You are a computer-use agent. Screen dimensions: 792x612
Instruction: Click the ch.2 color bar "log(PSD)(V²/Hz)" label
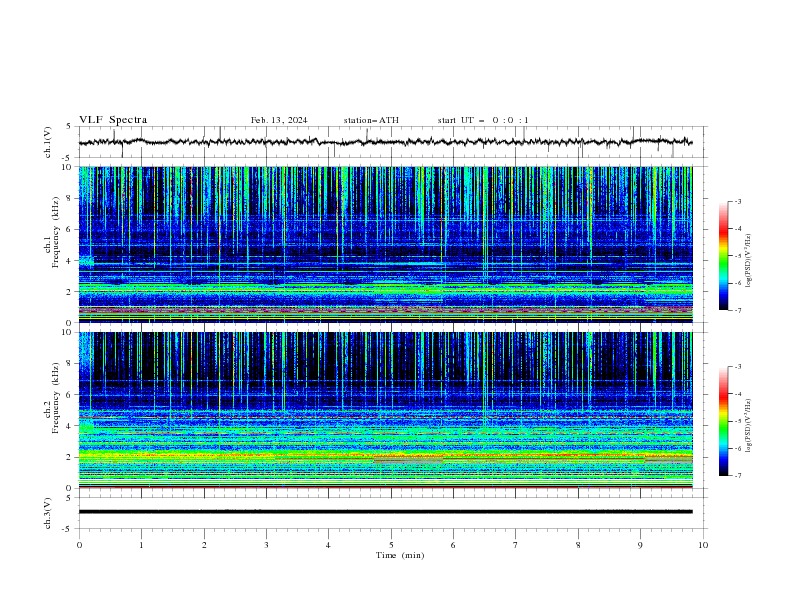pos(749,425)
